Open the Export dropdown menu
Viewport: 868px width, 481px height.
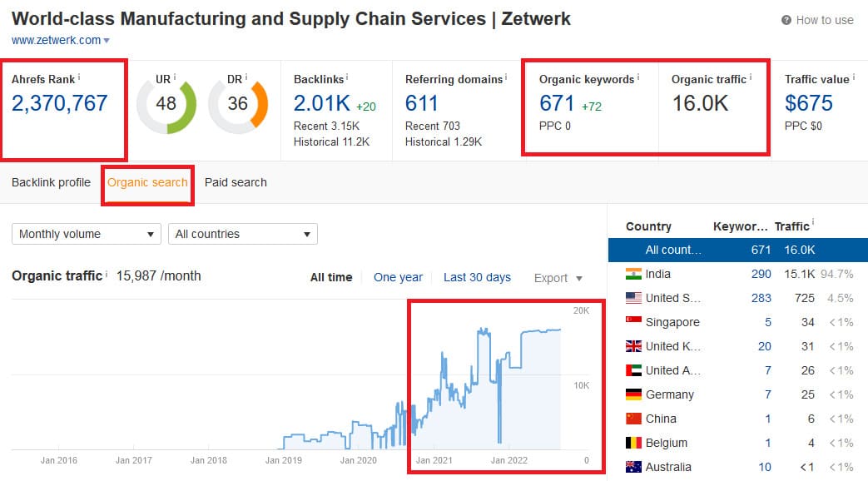click(558, 278)
